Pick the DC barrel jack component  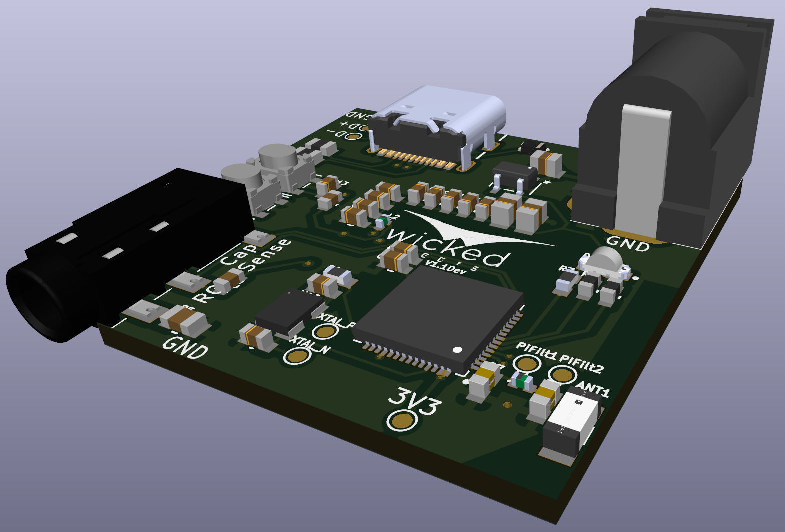[673, 128]
